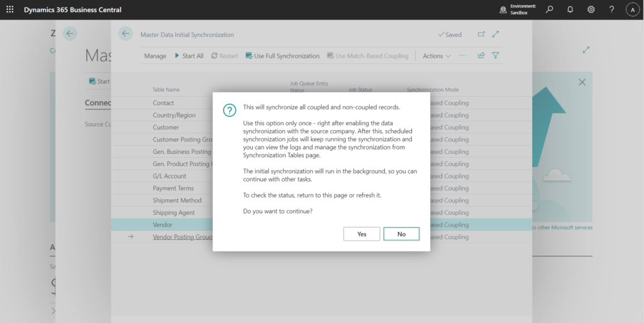Click the Job Status column header
The height and width of the screenshot is (323, 644).
pos(360,89)
